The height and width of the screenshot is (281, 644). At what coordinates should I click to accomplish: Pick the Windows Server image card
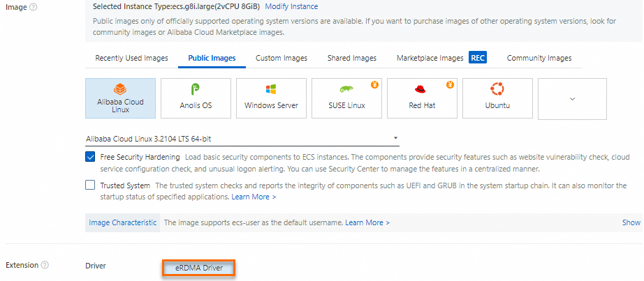(271, 98)
